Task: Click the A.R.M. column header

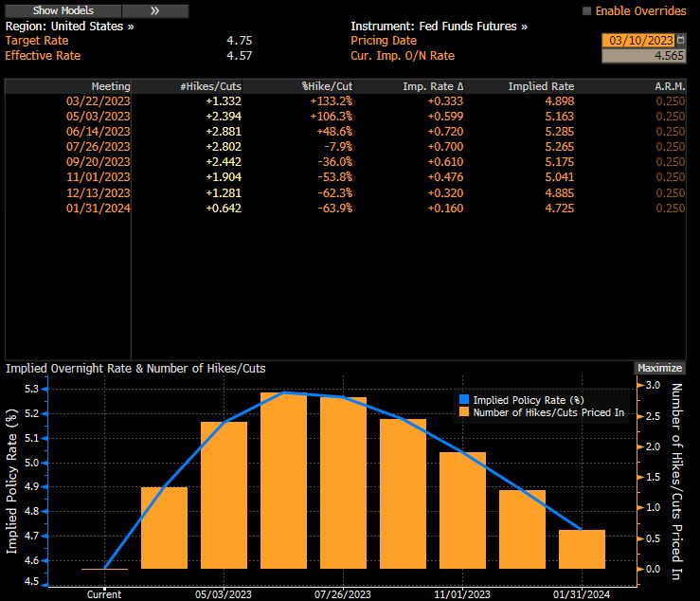Action: [670, 86]
